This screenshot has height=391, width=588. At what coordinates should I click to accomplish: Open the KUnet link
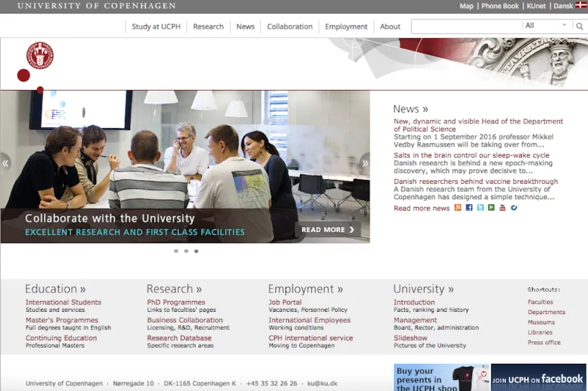[x=536, y=6]
